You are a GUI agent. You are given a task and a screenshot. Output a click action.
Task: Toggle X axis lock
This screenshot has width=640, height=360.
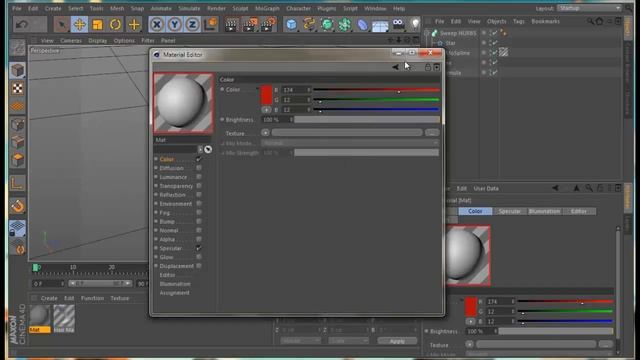(x=156, y=24)
